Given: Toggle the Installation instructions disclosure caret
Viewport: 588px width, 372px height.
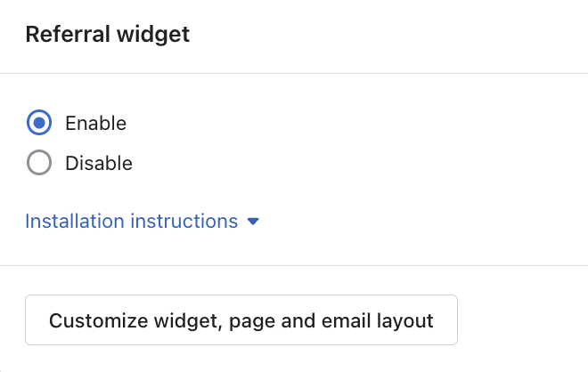Looking at the screenshot, I should [x=253, y=222].
